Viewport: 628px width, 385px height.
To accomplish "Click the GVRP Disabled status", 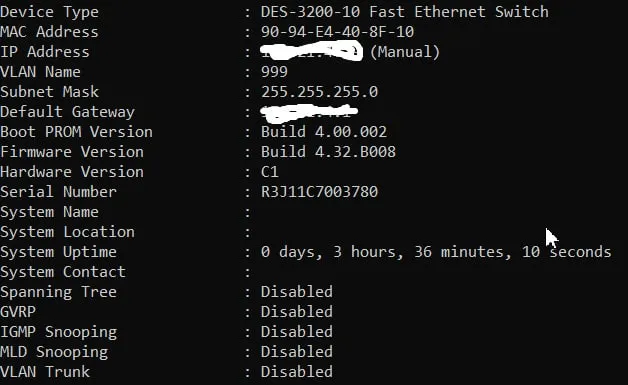I will [297, 311].
